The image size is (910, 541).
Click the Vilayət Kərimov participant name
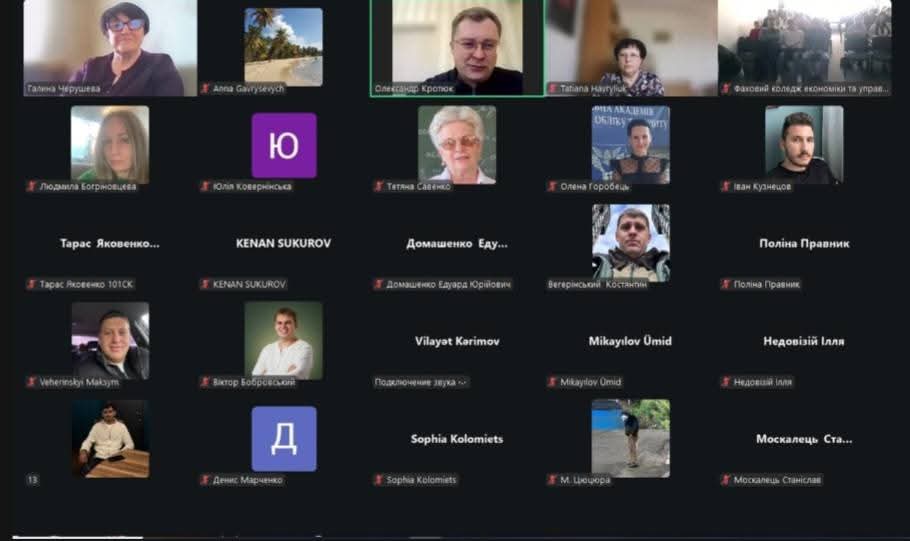coord(457,341)
